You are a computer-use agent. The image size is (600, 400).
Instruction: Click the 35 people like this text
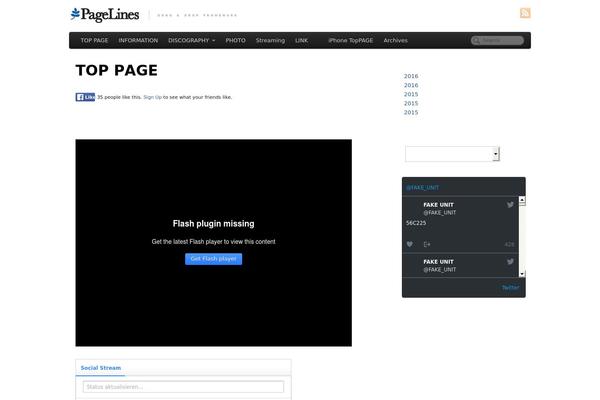(119, 97)
